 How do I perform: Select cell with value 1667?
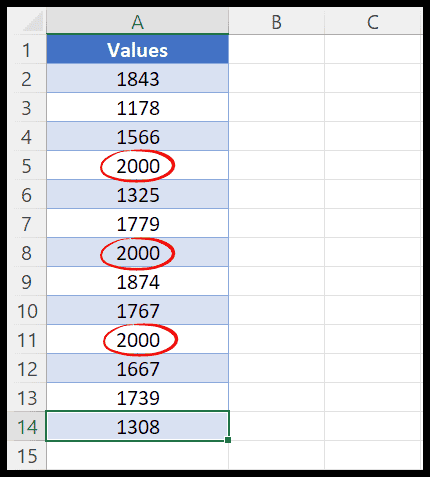138,368
